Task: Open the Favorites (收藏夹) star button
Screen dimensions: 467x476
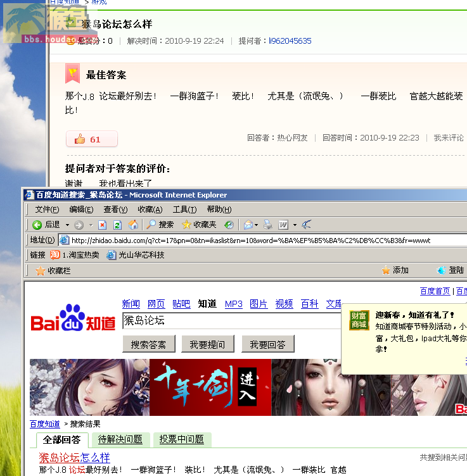Action: coord(199,225)
